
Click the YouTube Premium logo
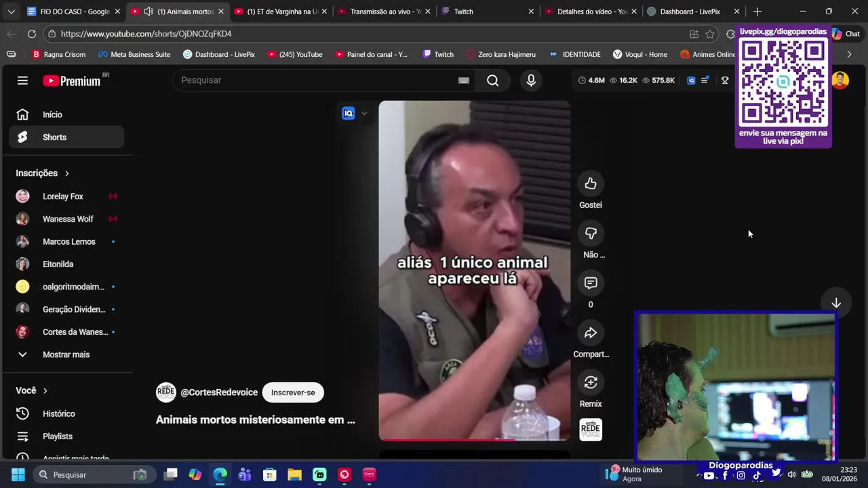71,81
